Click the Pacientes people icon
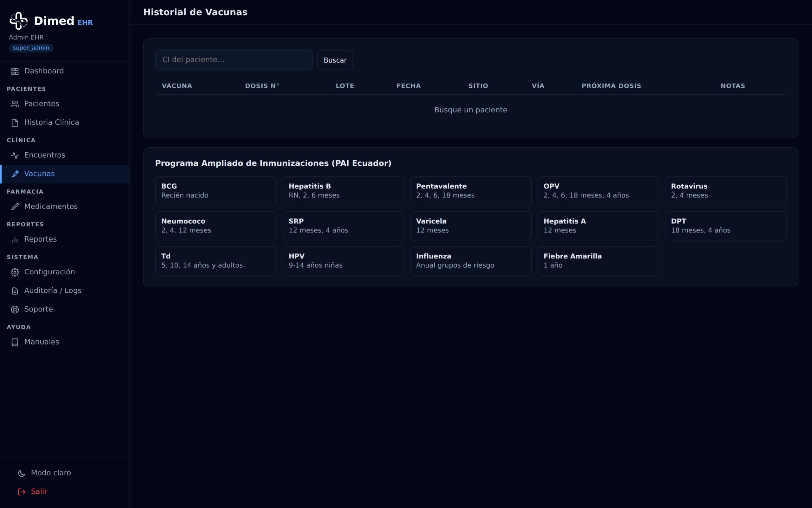 15,104
